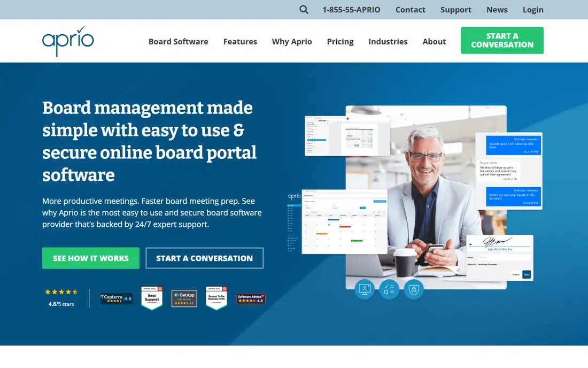Open the Features menu

pos(240,42)
